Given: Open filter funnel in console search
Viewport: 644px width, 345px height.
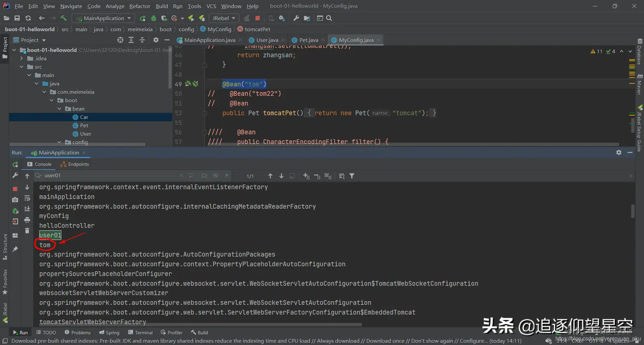Looking at the screenshot, I should coord(352,176).
